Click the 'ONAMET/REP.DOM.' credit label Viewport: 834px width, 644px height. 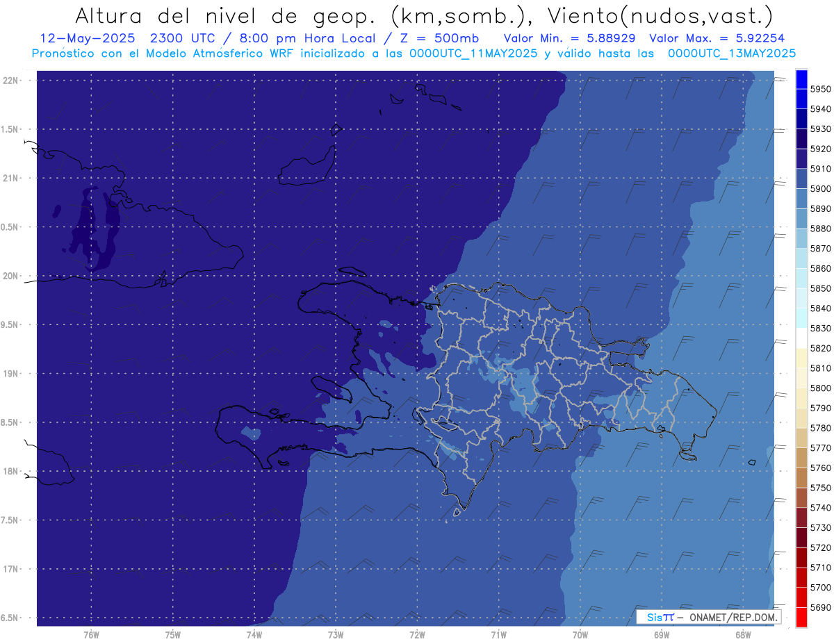[733, 618]
